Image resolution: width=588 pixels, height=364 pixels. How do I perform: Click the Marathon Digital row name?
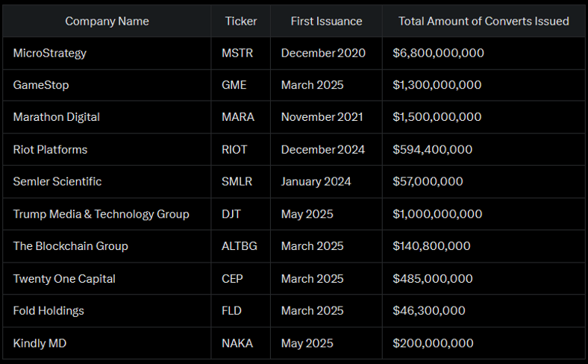pyautogui.click(x=56, y=117)
